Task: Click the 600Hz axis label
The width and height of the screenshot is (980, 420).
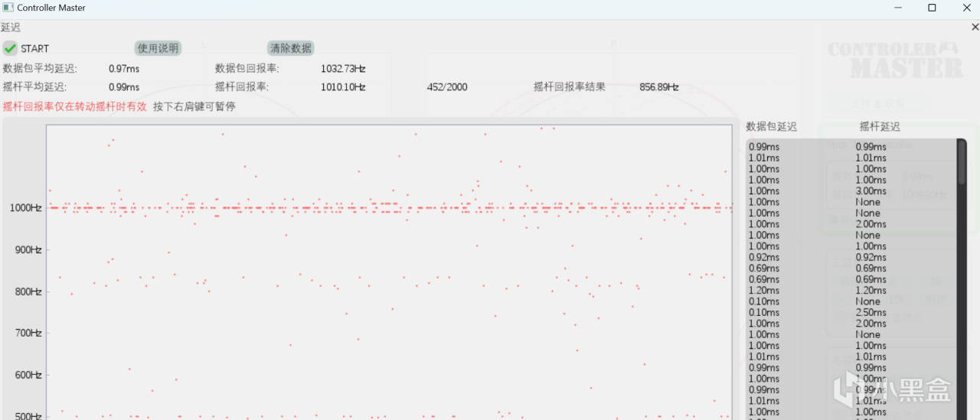Action: (27, 375)
